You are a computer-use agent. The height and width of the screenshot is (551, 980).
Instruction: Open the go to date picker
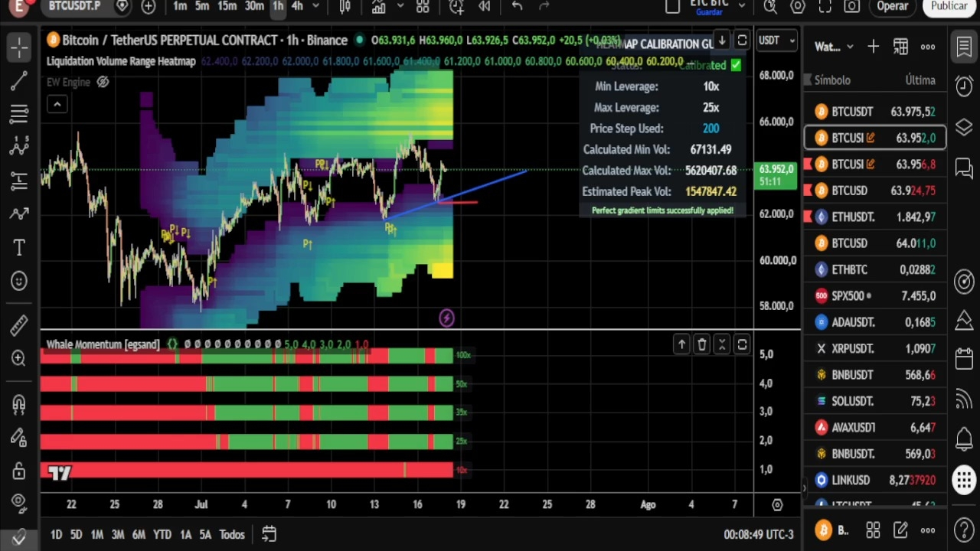[x=269, y=534]
